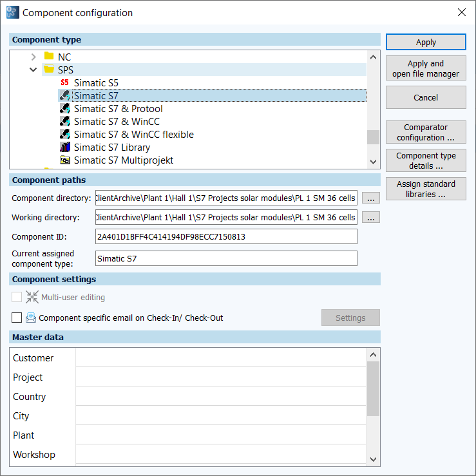The image size is (476, 476).
Task: Click Master data scroll down arrow
Action: click(373, 459)
